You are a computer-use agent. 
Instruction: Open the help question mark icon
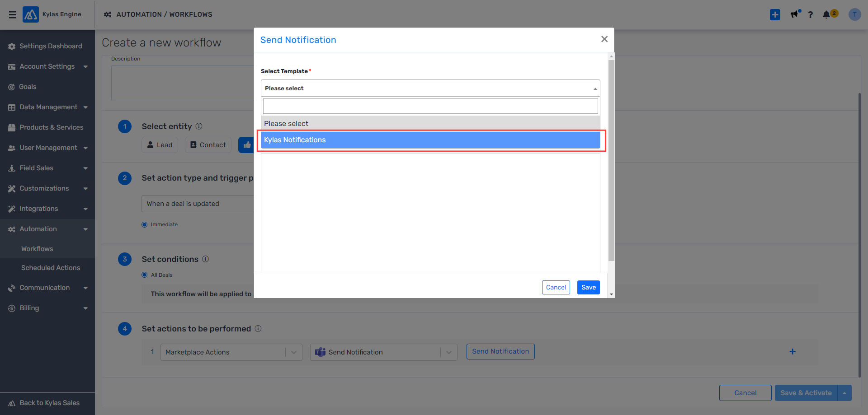point(810,14)
